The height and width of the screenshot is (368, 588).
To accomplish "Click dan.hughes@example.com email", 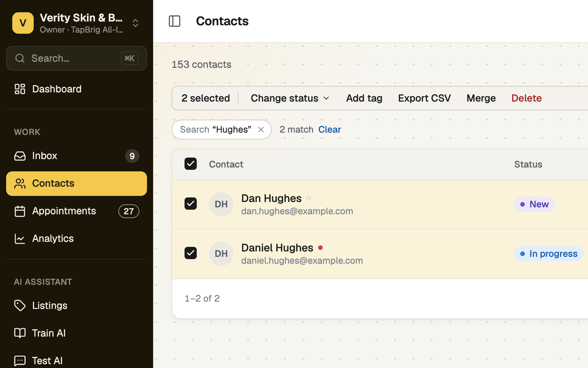I will tap(297, 211).
